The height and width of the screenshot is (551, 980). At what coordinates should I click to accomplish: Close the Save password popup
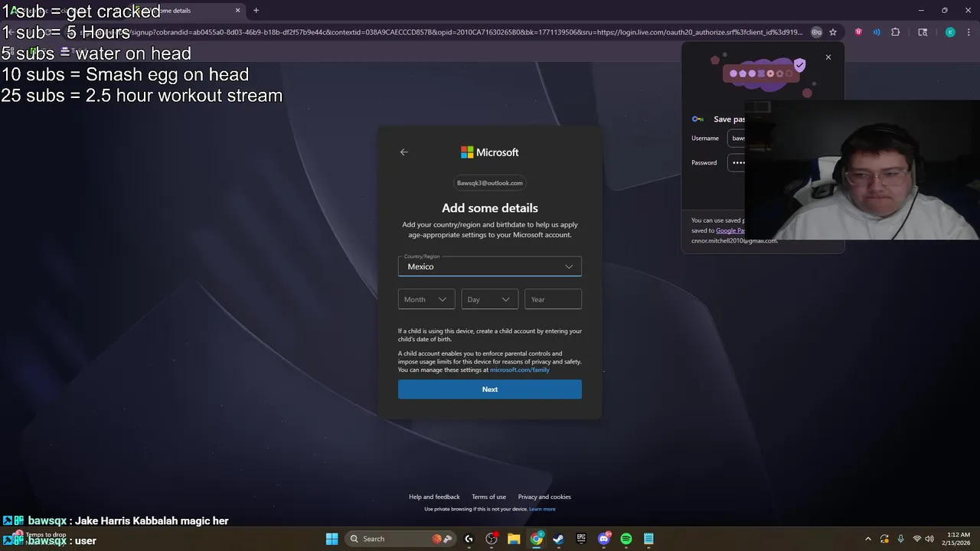click(x=828, y=57)
